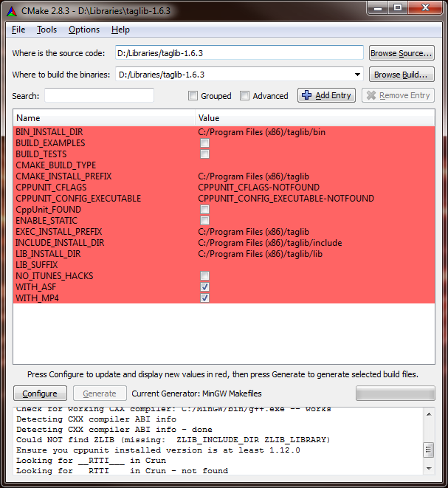Click the 'Ensure you cppunit installed' log line

click(158, 450)
